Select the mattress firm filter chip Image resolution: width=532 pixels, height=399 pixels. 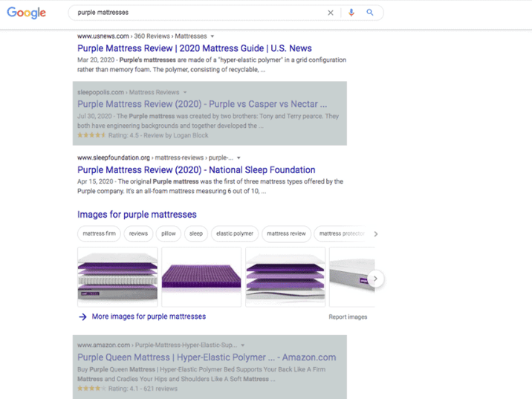pos(99,234)
